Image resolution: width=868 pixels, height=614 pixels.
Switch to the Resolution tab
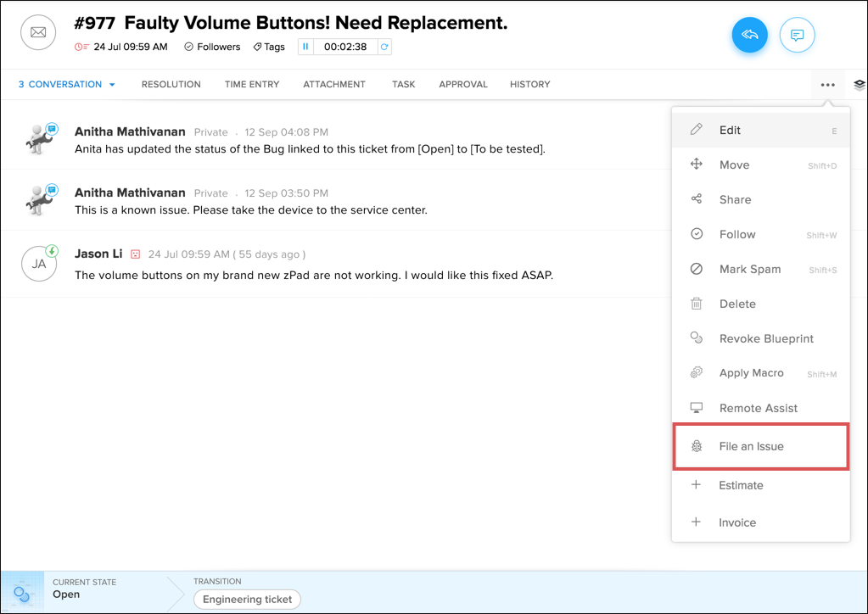171,85
